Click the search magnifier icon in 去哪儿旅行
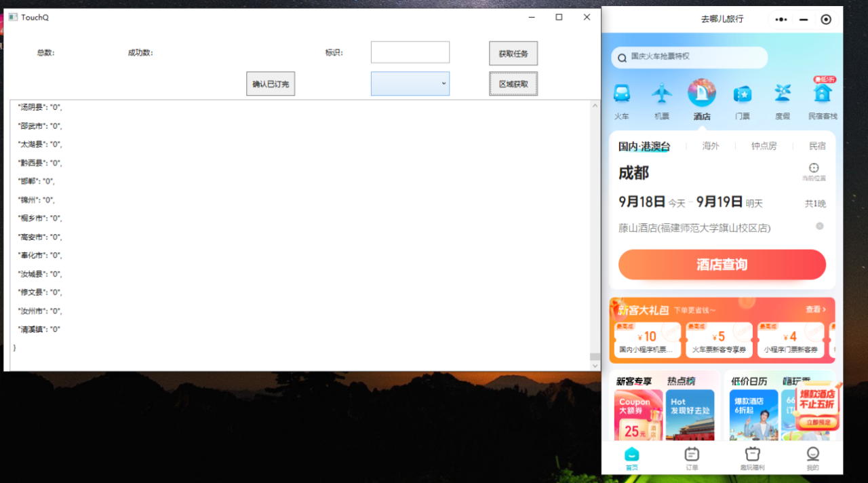 tap(622, 57)
